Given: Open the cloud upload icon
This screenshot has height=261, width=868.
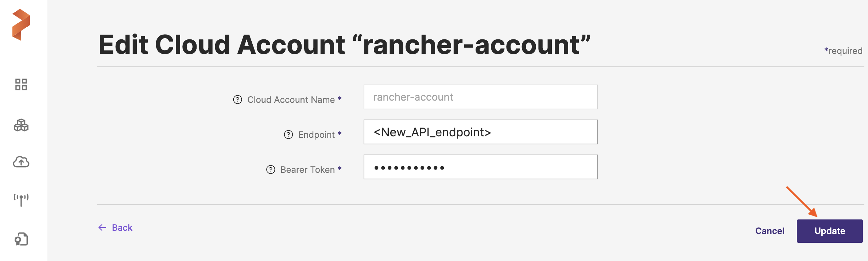Looking at the screenshot, I should click(x=21, y=162).
